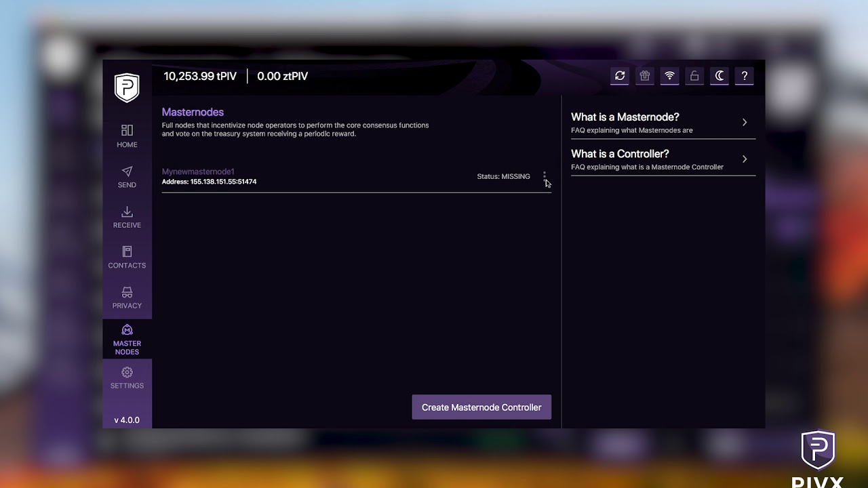Click the gift box icon in top bar
Viewport: 868px width, 488px height.
645,76
